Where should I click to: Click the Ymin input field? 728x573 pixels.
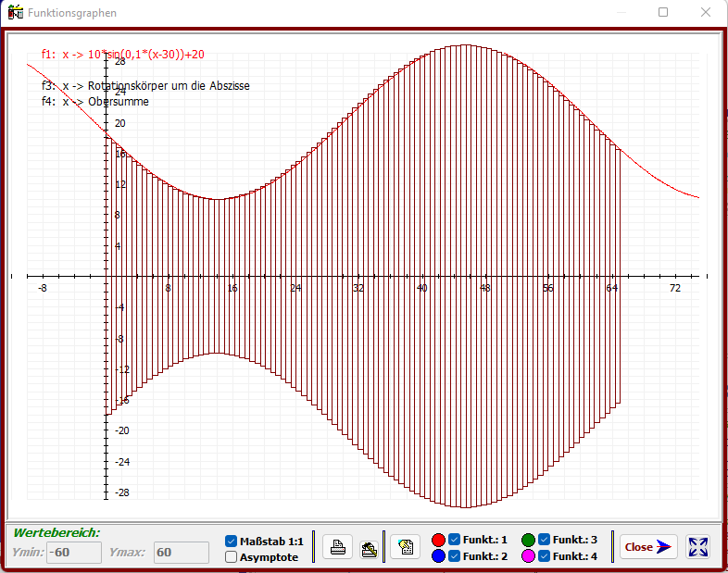click(74, 553)
